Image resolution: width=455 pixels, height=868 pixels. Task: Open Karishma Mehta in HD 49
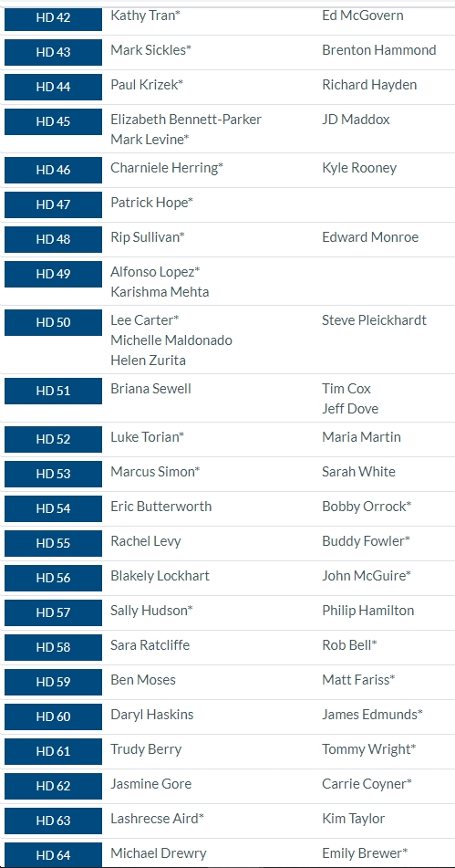tap(160, 292)
